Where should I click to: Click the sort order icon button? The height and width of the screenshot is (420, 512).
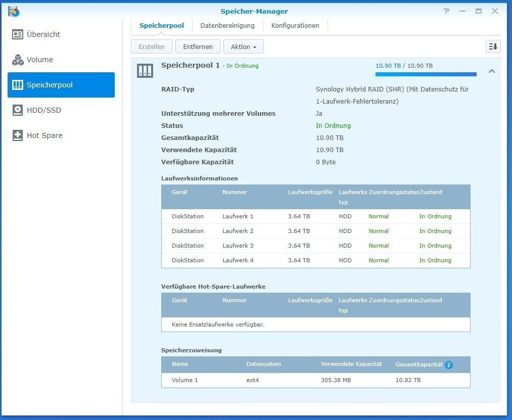point(493,46)
